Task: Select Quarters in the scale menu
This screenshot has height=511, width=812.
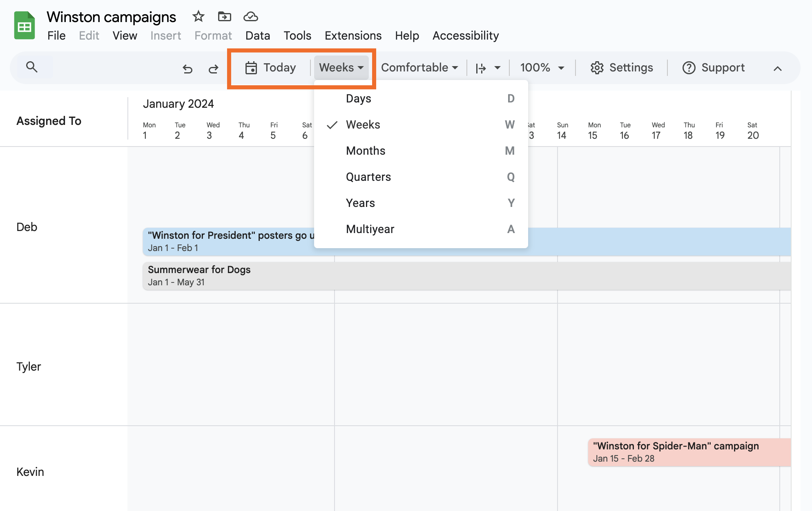Action: [421, 177]
